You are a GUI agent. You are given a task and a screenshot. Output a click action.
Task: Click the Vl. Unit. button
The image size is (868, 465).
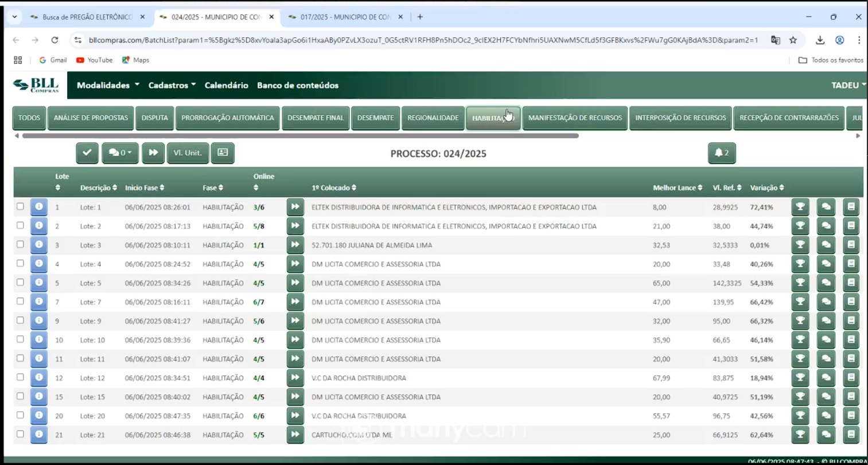coord(188,153)
